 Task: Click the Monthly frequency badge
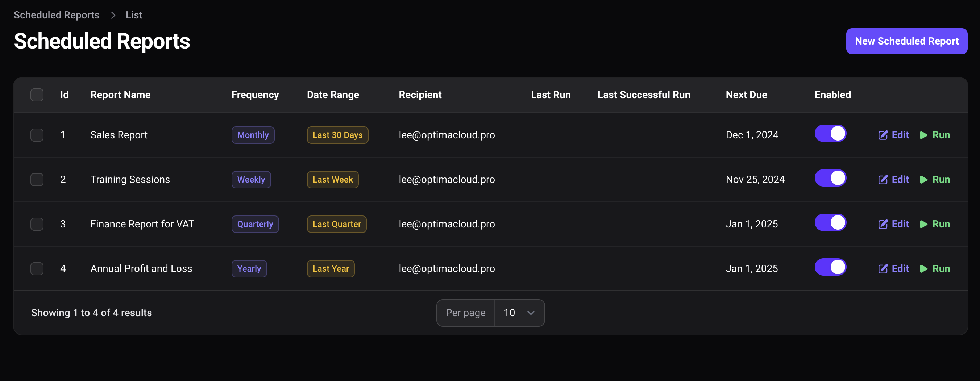[253, 135]
